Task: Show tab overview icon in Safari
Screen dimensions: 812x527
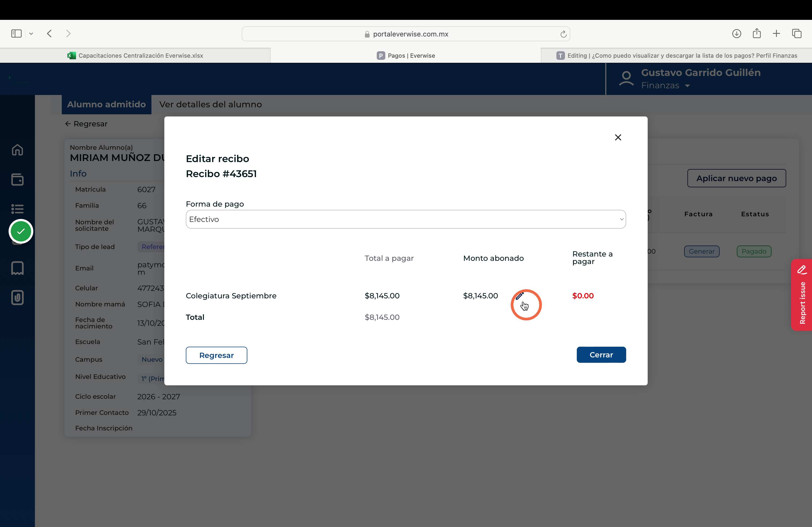Action: [797, 33]
